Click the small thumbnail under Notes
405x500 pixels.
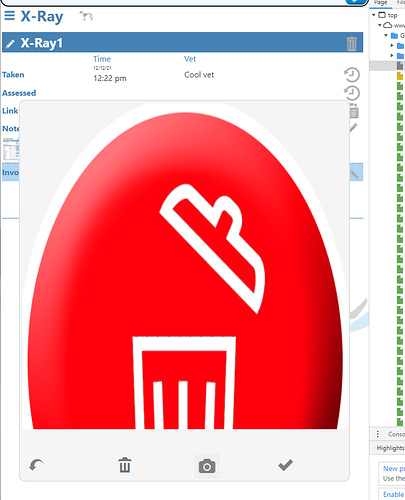[x=11, y=149]
